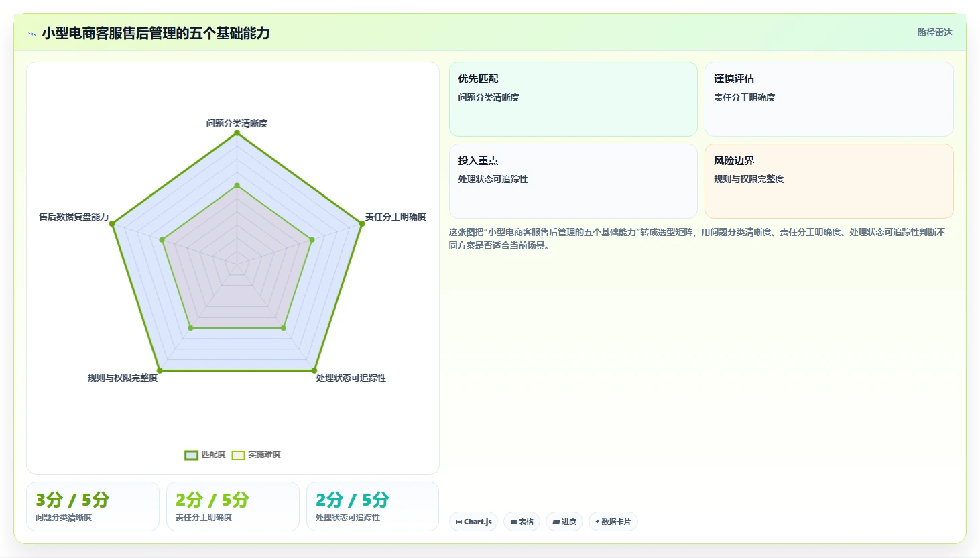Click the 规则与权限完整度 radar axis label
Screen dimensions: 980x558
click(123, 378)
